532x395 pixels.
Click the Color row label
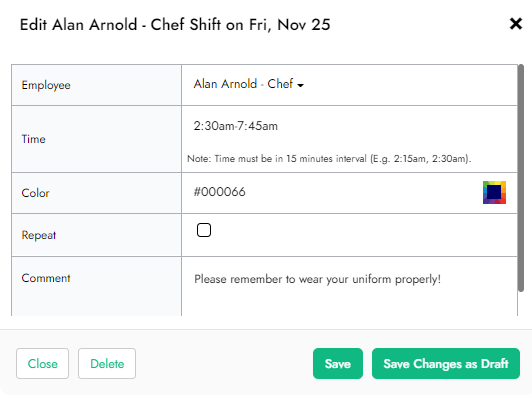[35, 193]
